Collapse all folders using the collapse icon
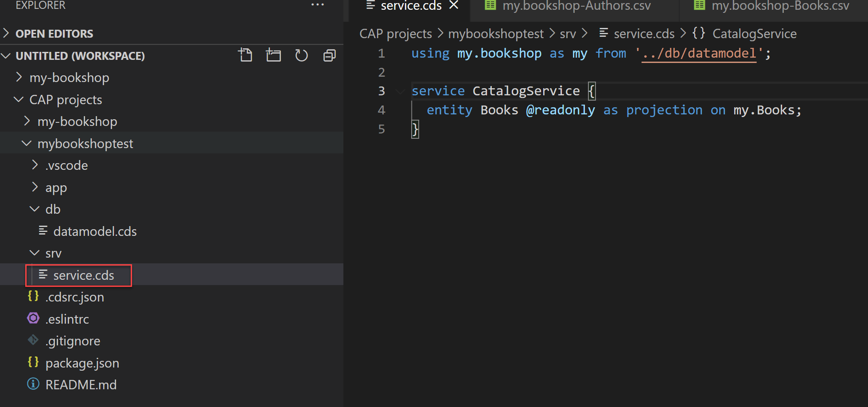Viewport: 868px width, 407px height. [329, 55]
